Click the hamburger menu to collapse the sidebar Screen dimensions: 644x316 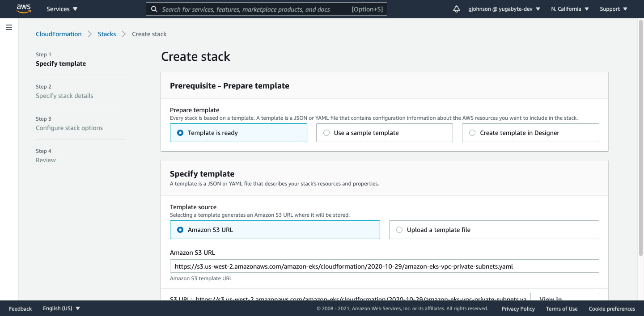click(8, 27)
